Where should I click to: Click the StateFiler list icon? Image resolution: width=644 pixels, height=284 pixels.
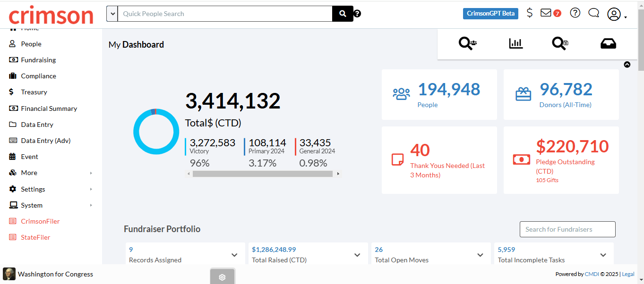(13, 237)
